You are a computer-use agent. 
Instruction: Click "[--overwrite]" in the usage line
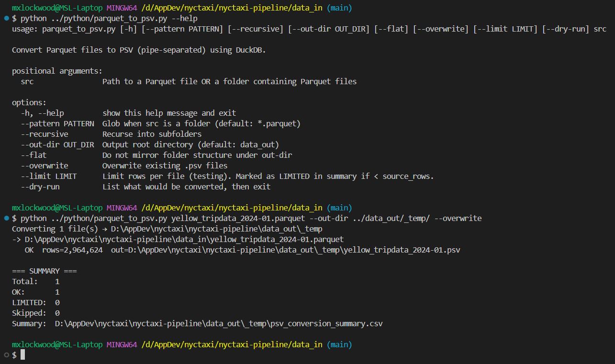click(441, 29)
